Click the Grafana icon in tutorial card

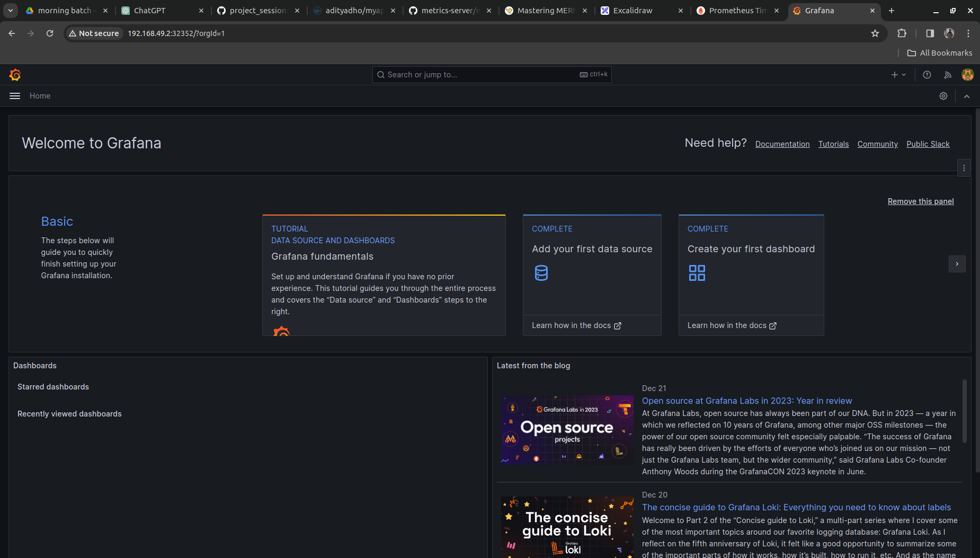[281, 331]
